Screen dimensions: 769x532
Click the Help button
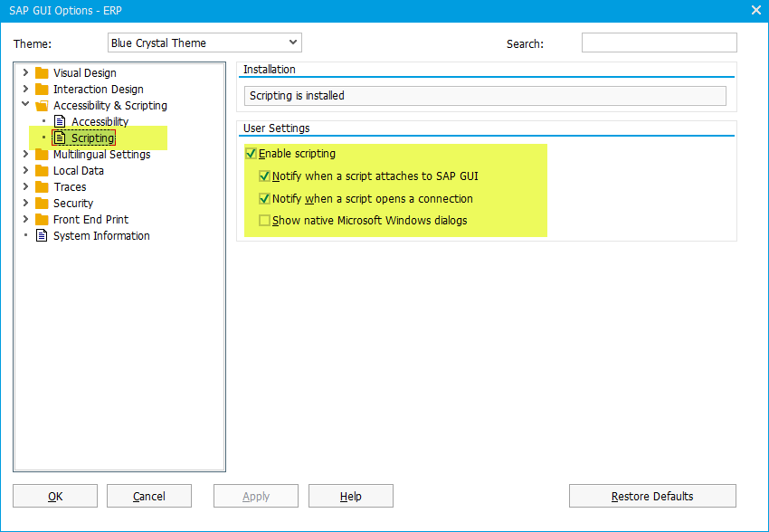(x=351, y=496)
